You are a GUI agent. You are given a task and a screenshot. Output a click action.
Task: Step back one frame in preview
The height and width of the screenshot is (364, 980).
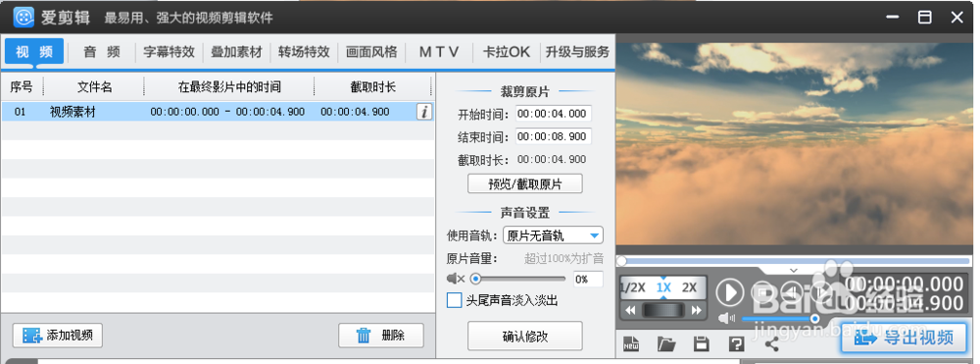click(x=792, y=292)
